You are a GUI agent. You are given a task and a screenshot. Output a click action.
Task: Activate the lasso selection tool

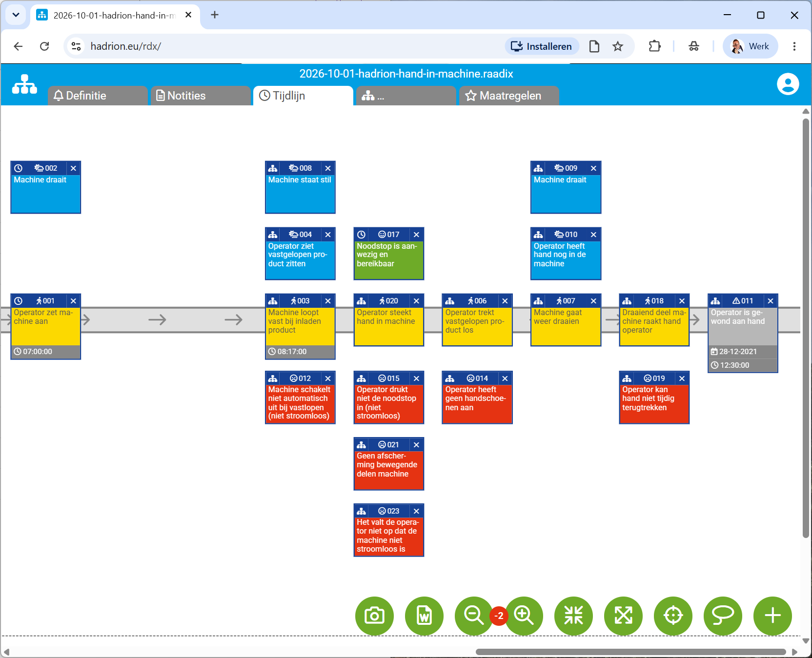723,616
